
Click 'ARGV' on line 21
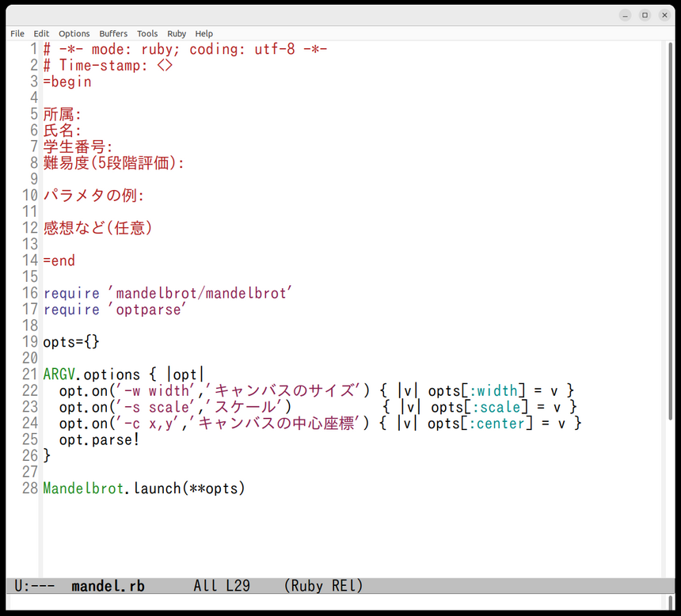tap(59, 375)
